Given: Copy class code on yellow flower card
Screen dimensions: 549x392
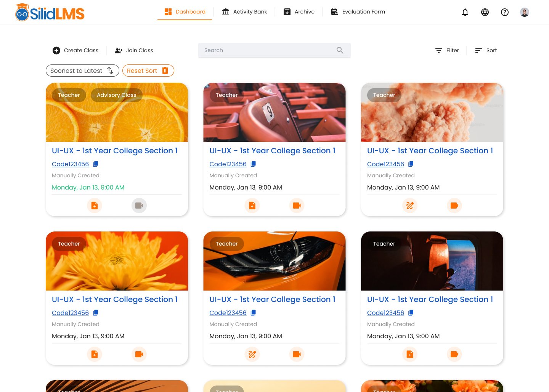Looking at the screenshot, I should (x=96, y=313).
